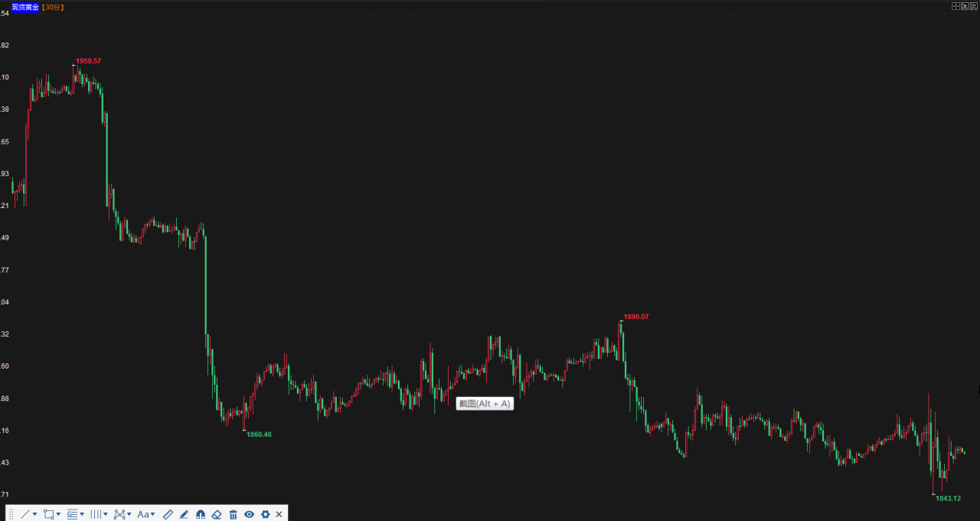Select the pencil drawing tool
Viewport: 980px width, 521px height.
[x=185, y=514]
